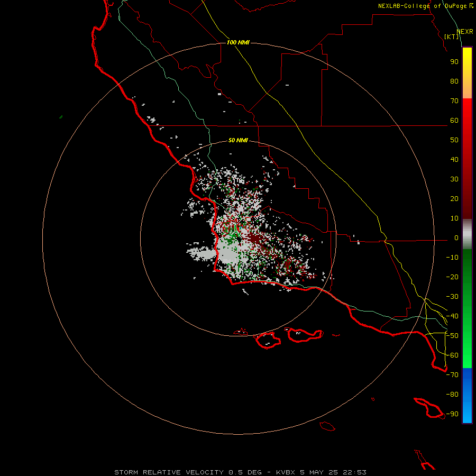476x476 pixels.
Task: Click the legend value 30
Action: (x=454, y=179)
